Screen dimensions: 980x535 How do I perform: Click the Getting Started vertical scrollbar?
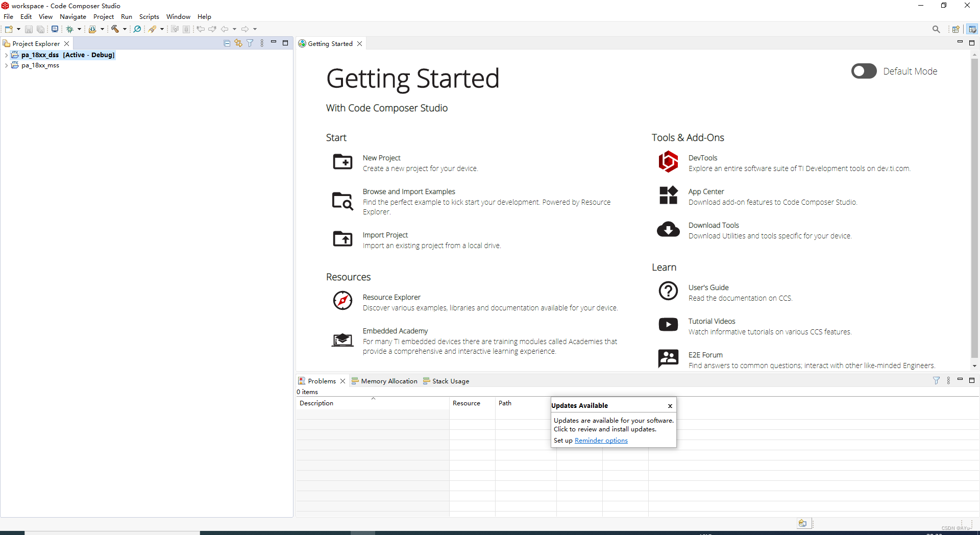974,208
